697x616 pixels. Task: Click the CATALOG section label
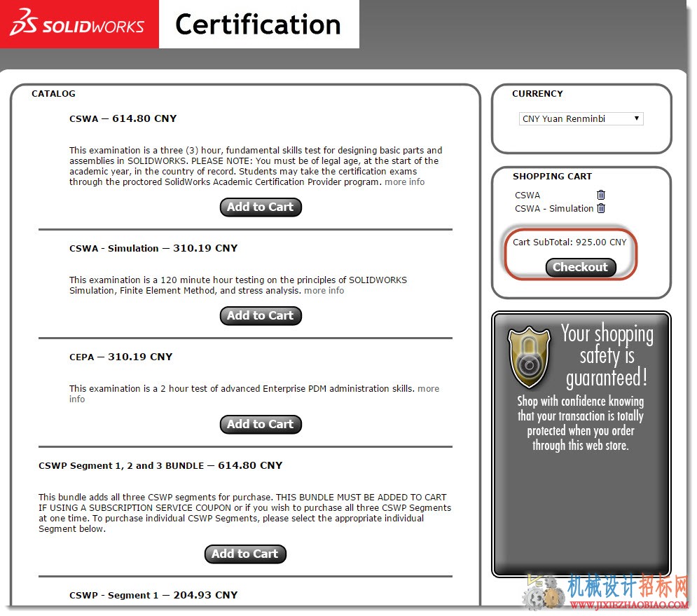click(x=53, y=94)
